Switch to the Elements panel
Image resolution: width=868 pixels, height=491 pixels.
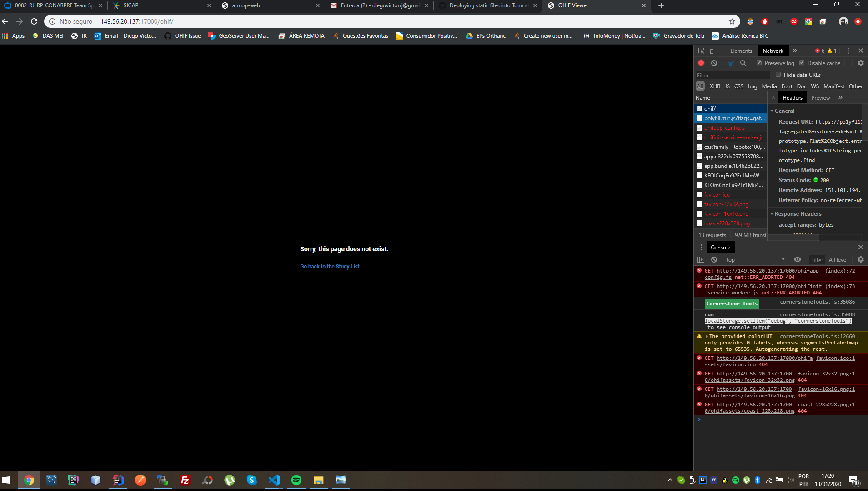click(x=741, y=51)
